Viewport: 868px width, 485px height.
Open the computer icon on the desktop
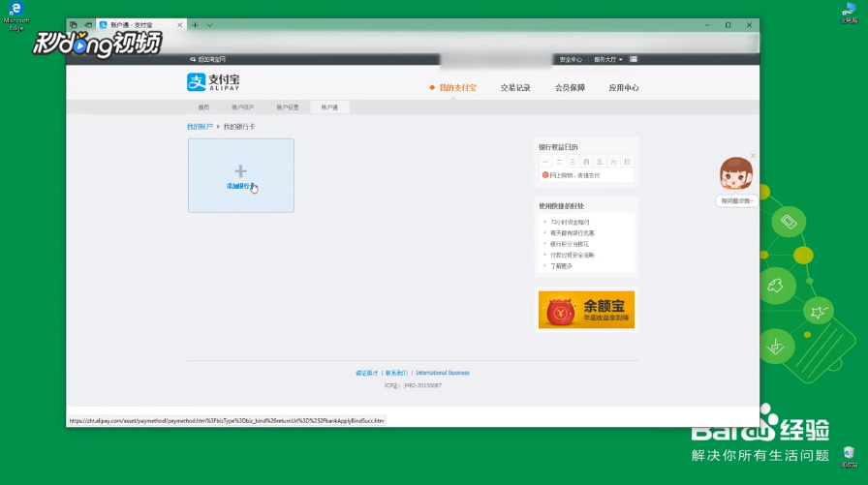click(849, 13)
